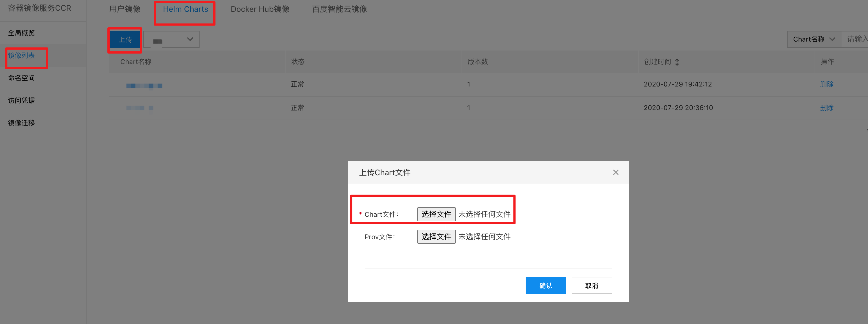Delete the chart created at 19:42:12
The width and height of the screenshot is (868, 324).
[x=827, y=84]
